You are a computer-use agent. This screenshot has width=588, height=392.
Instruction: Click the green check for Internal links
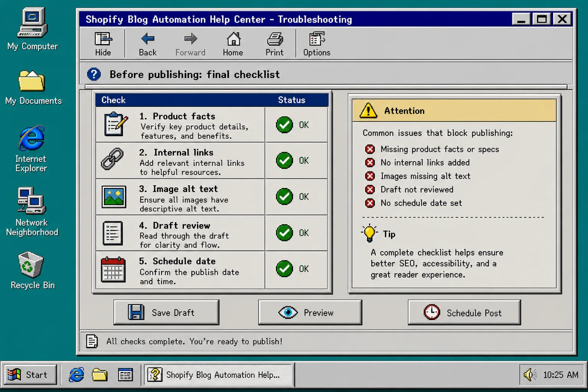[x=284, y=160]
